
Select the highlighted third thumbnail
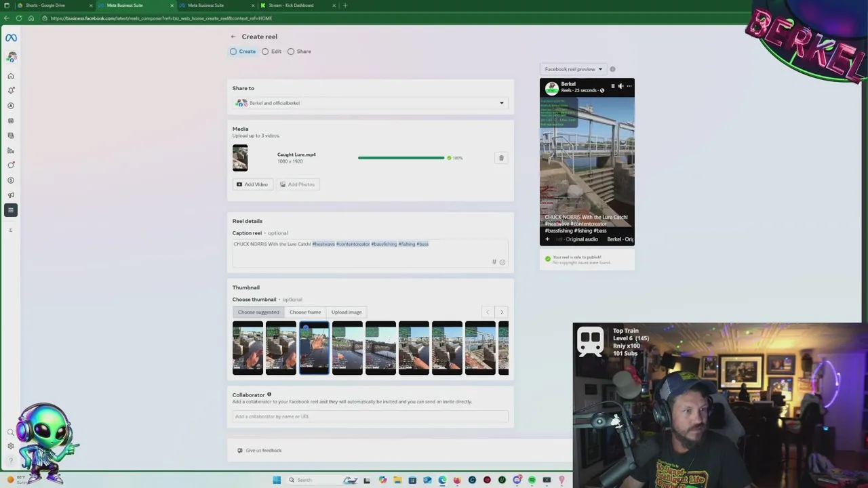point(314,348)
